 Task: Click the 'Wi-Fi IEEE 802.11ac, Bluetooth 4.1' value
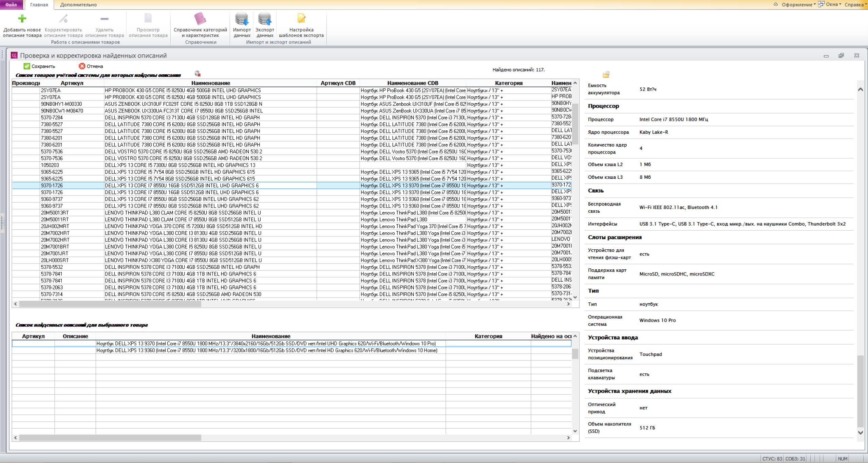click(x=678, y=207)
